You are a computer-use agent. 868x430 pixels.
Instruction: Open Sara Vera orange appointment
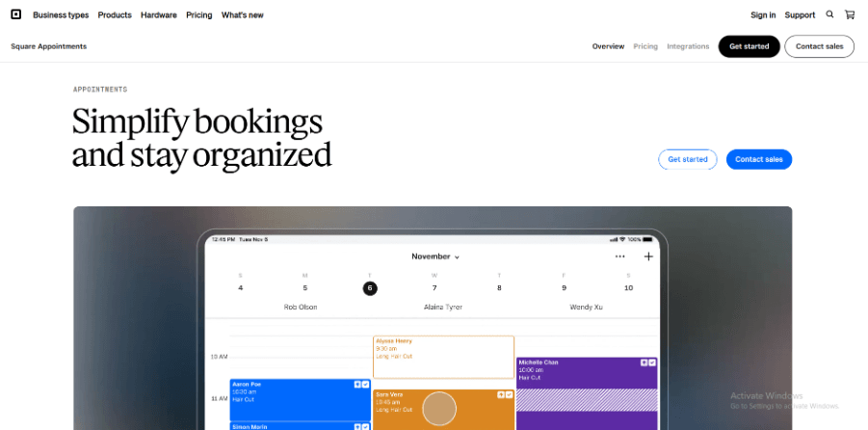tap(443, 410)
